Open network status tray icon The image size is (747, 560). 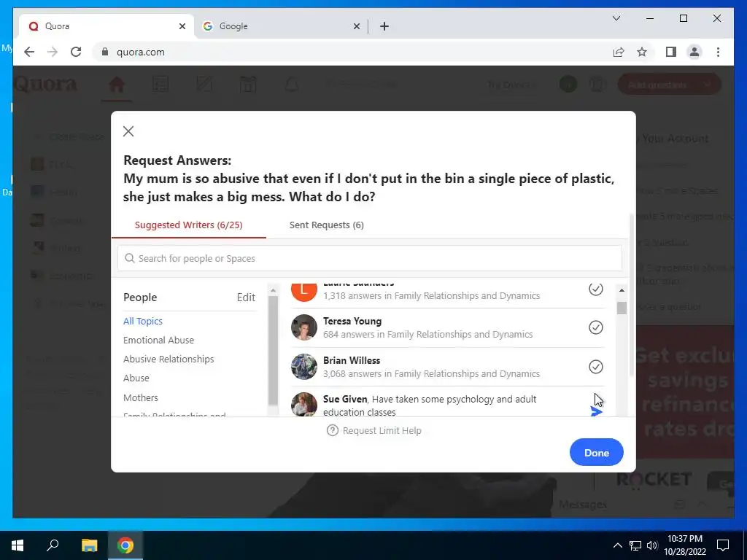[635, 545]
